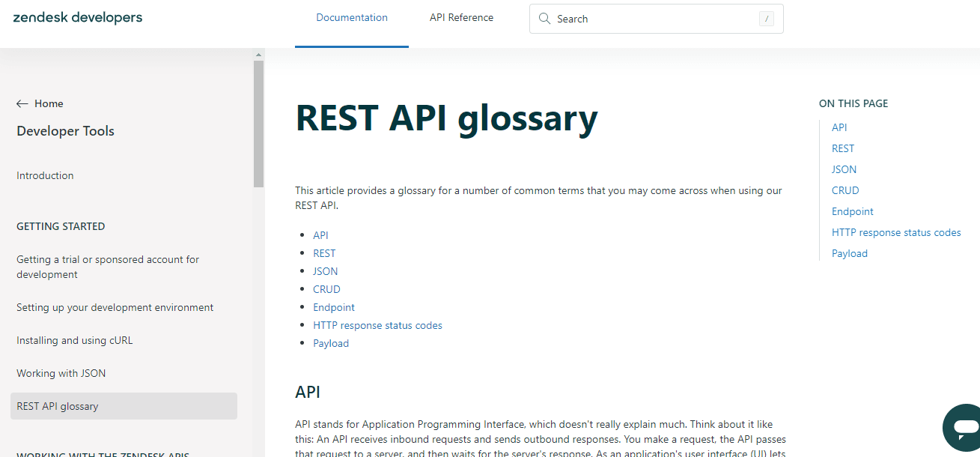
Task: Click the back arrow next to Home
Action: coord(21,103)
